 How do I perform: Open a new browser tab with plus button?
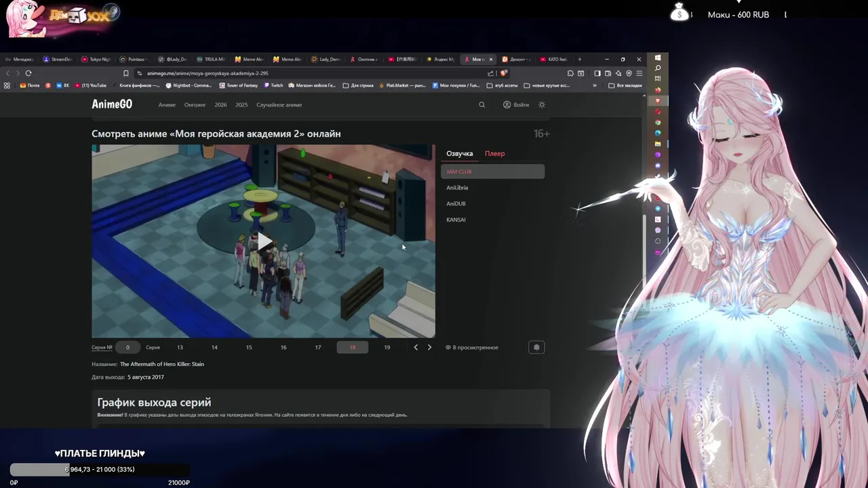(580, 60)
